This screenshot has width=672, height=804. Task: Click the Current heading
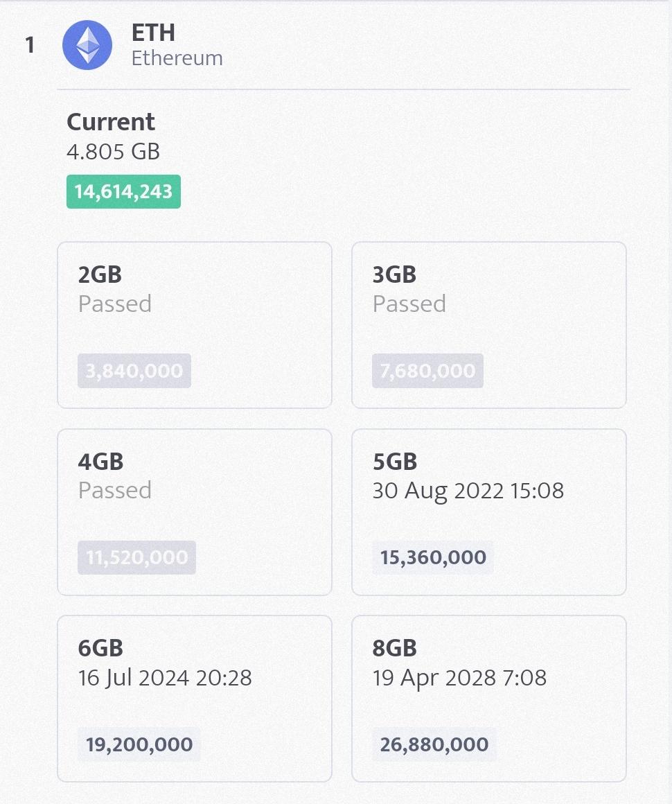(111, 122)
